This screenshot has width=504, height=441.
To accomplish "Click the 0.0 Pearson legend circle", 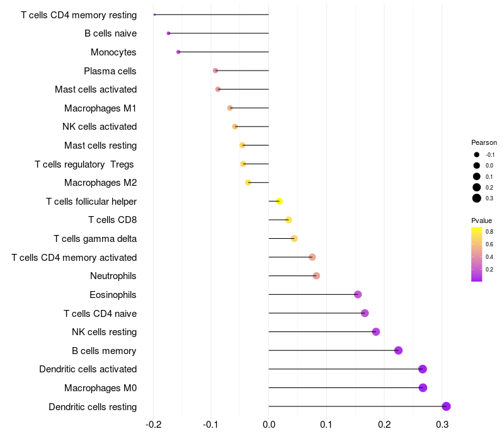I will [x=477, y=165].
